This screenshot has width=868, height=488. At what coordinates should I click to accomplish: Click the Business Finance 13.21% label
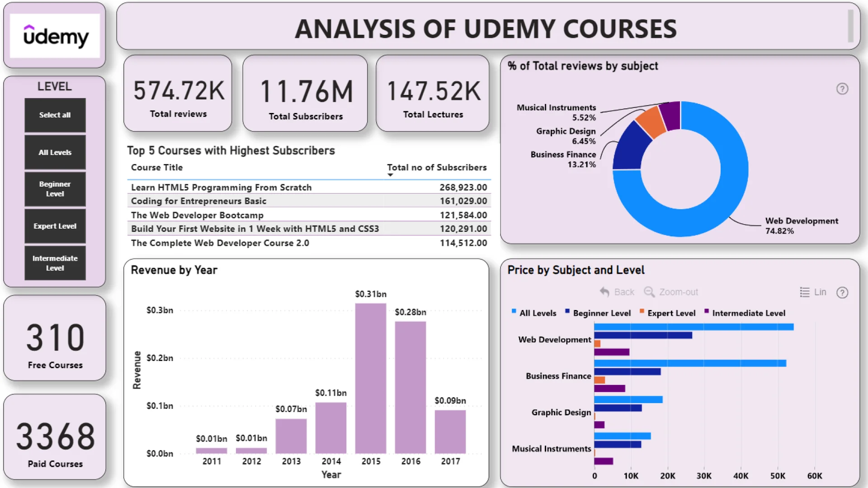tap(563, 160)
